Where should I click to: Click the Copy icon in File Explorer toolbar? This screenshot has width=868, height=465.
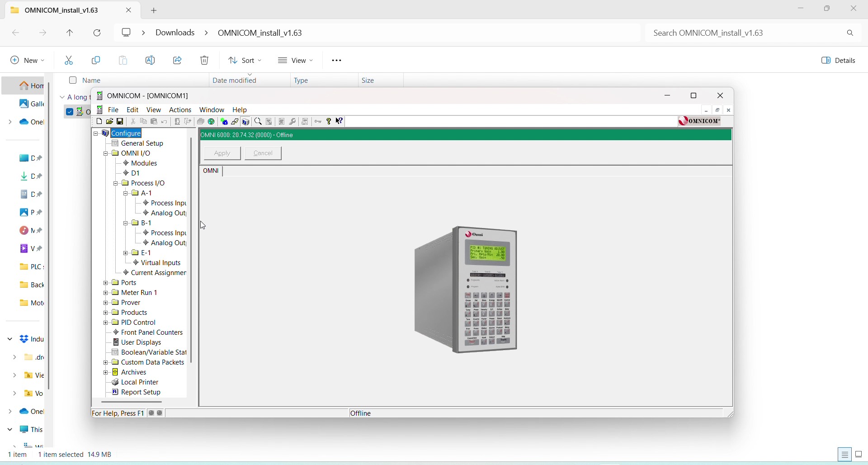pyautogui.click(x=96, y=61)
